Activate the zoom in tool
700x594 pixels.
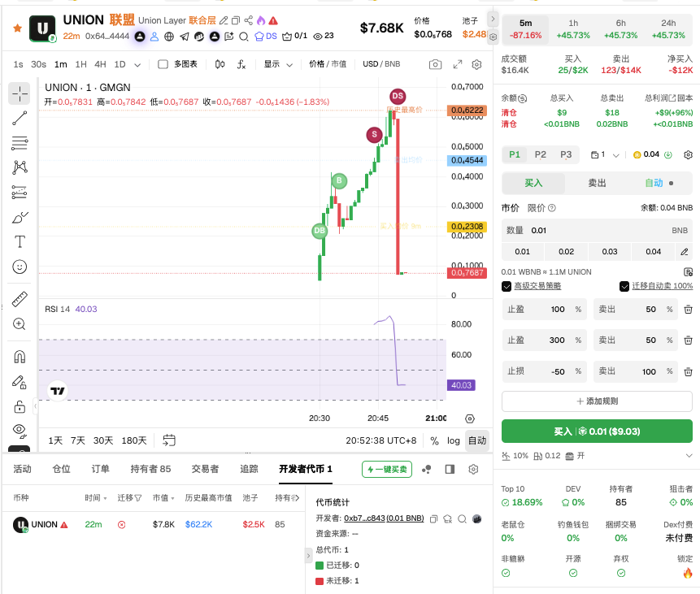[x=20, y=324]
